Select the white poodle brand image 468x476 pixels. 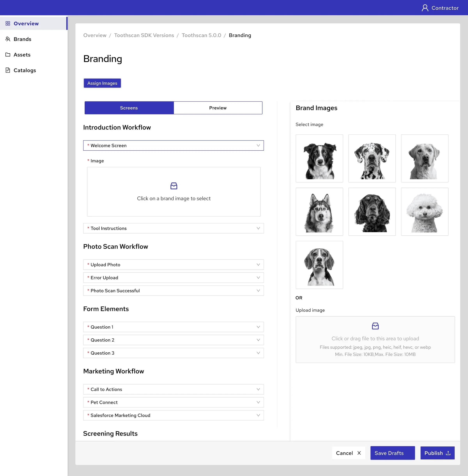425,212
